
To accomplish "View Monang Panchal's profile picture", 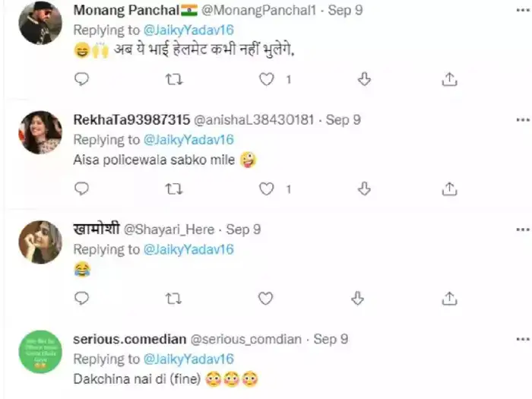I will click(x=40, y=23).
